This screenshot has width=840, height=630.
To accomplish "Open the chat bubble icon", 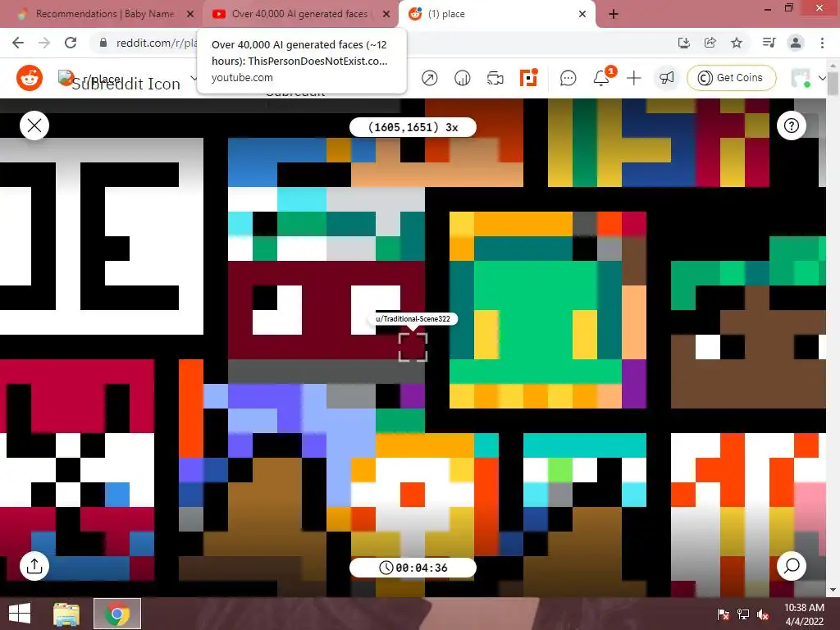I will [568, 78].
